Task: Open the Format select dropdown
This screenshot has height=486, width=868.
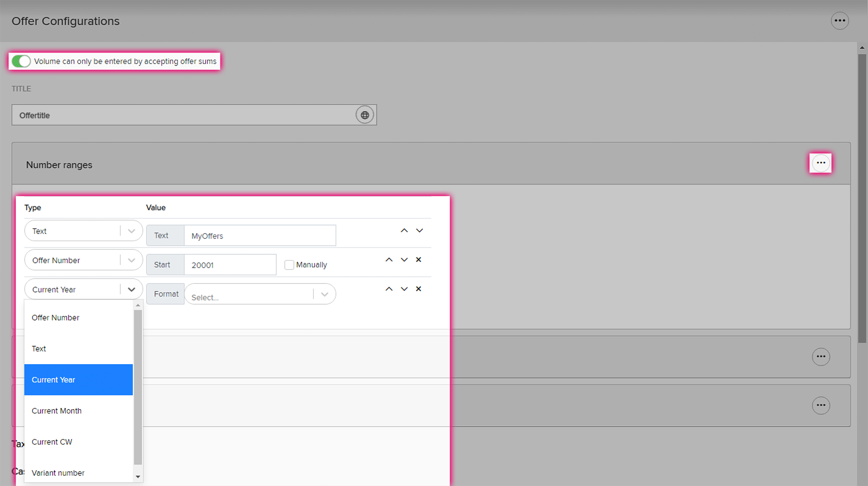Action: 260,294
